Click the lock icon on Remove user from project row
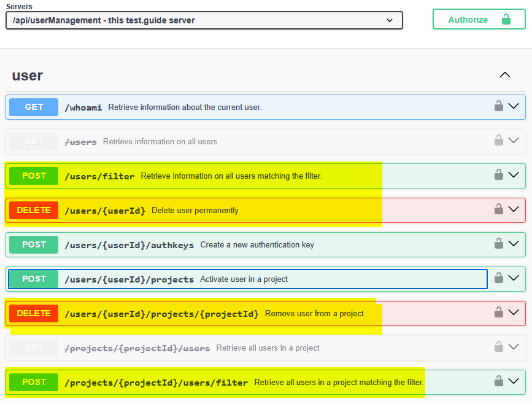 point(498,312)
